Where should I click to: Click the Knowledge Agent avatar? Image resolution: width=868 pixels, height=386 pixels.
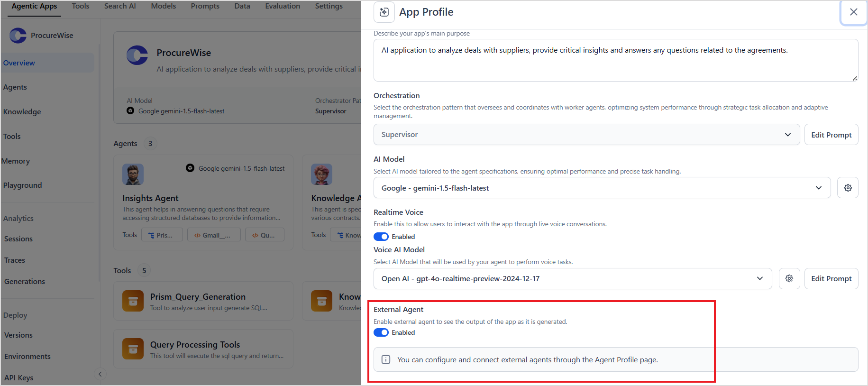pos(321,175)
